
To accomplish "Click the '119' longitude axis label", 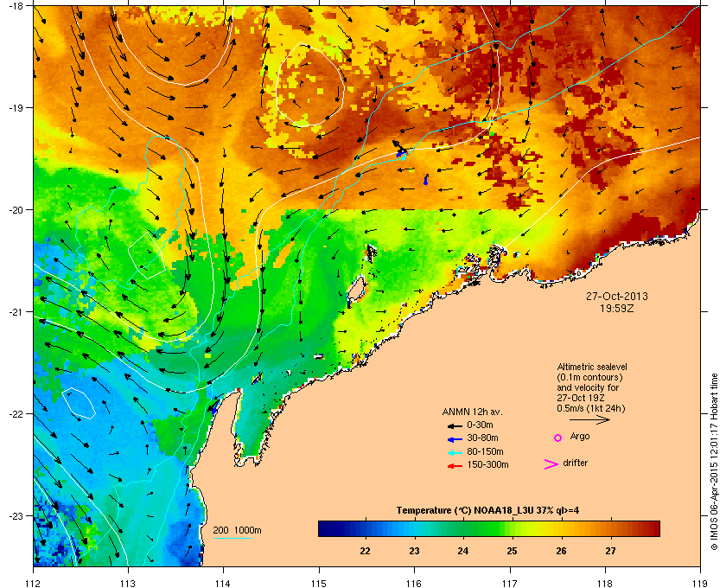I will [x=700, y=584].
